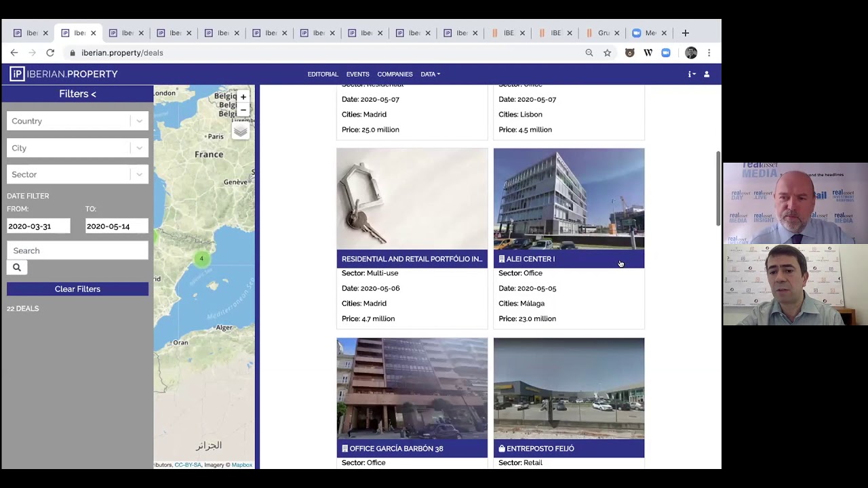The image size is (868, 488).
Task: Click the Wikipedia W extension icon
Action: (x=648, y=53)
